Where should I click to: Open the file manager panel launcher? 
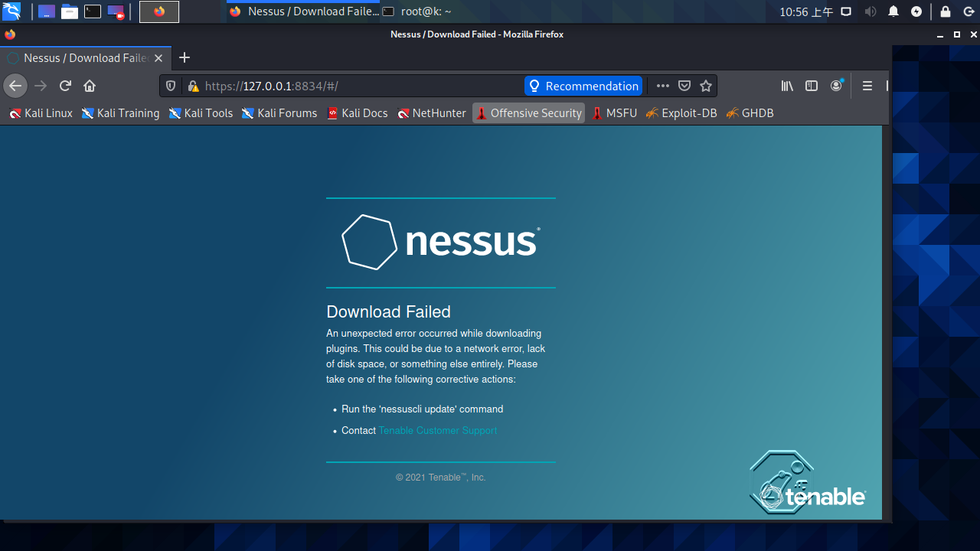[x=70, y=11]
